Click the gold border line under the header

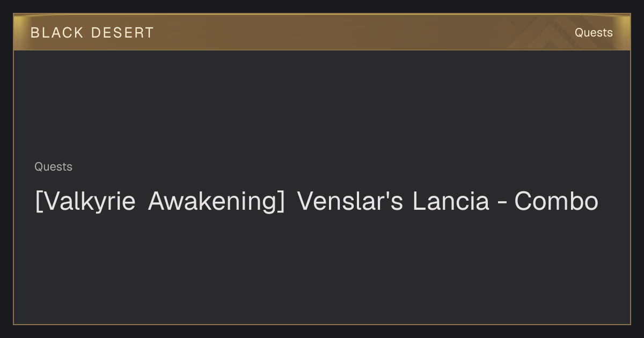click(322, 50)
